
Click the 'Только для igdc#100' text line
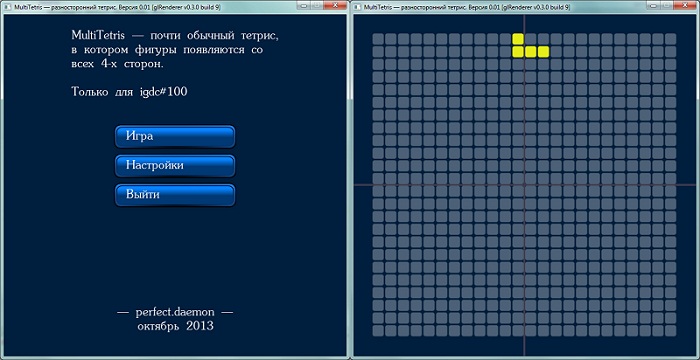(x=129, y=92)
